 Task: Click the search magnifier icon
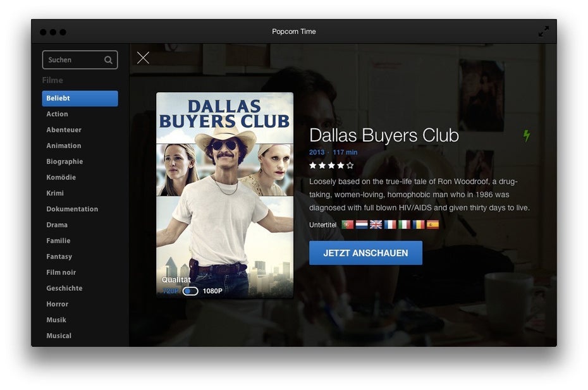point(108,60)
